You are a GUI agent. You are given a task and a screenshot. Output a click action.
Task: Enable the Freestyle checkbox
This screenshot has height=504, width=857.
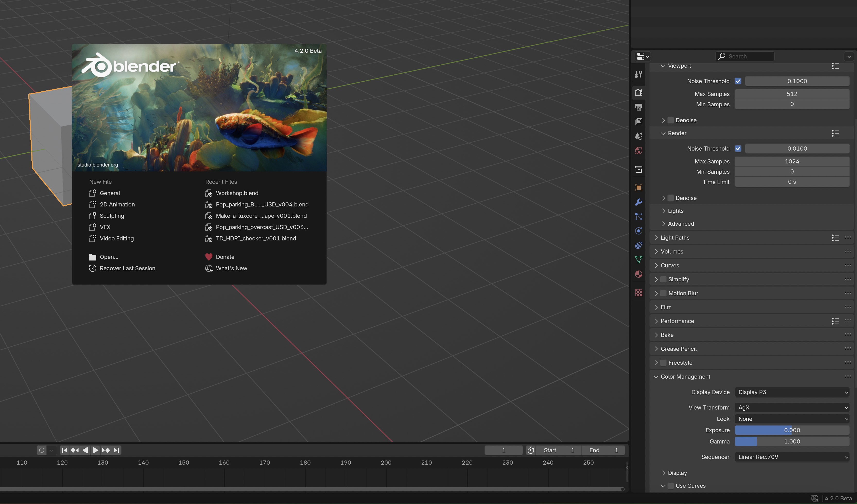[x=663, y=362]
